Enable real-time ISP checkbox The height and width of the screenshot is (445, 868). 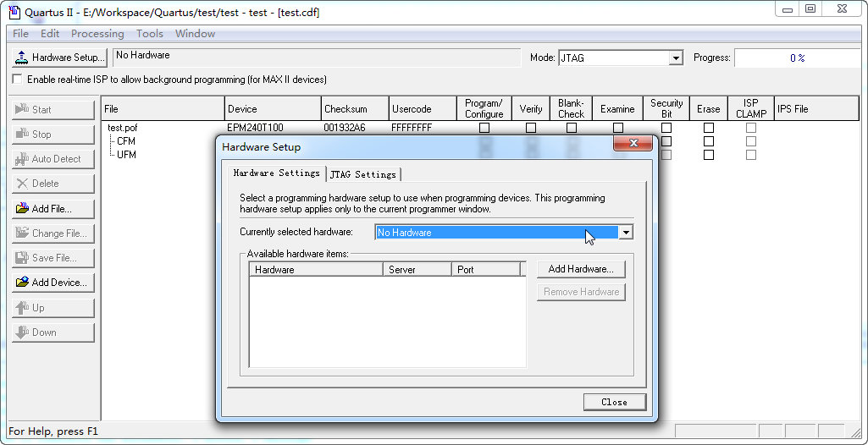tap(18, 80)
